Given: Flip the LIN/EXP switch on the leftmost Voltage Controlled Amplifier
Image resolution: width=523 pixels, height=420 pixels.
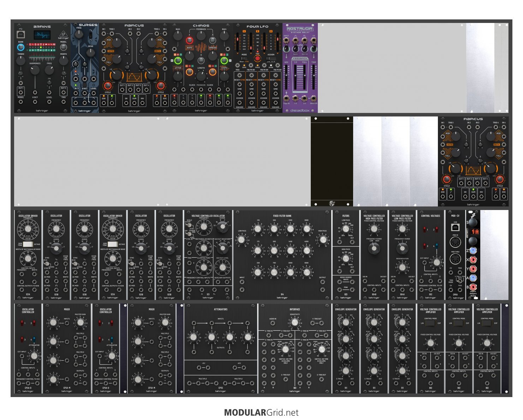Looking at the screenshot, I should (430, 323).
